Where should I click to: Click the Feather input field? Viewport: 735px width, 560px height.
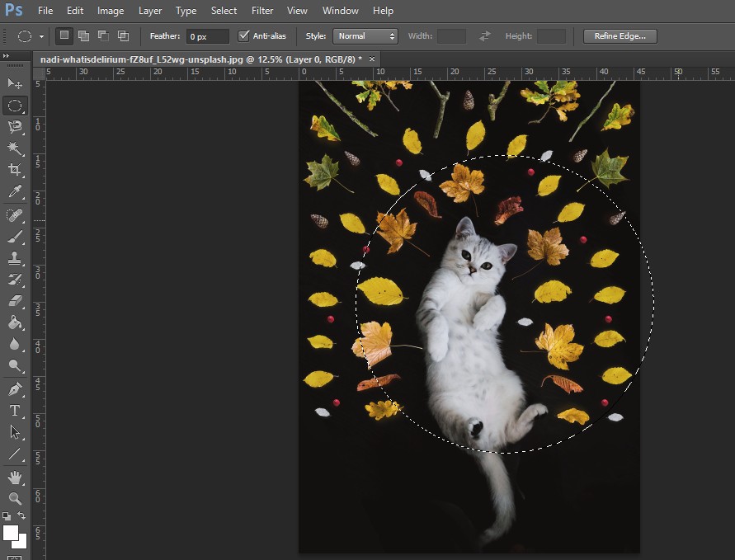click(x=208, y=36)
